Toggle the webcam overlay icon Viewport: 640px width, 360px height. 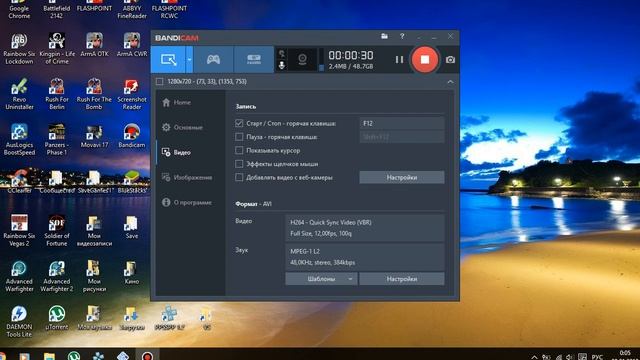[302, 59]
